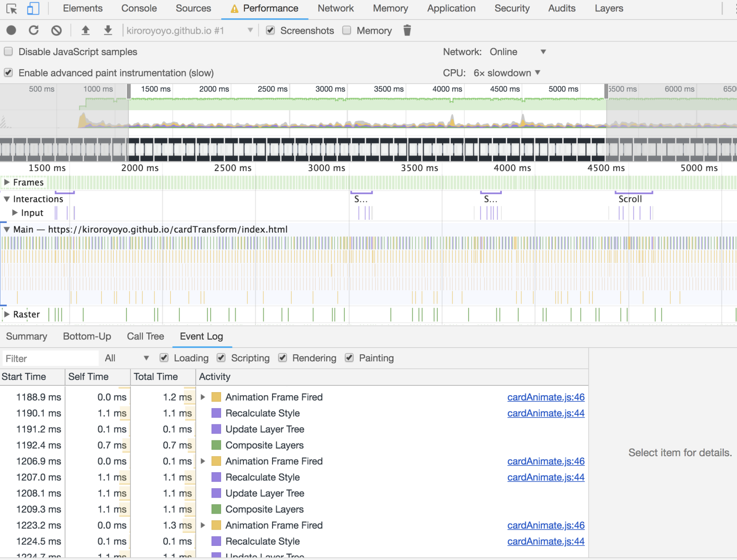Viewport: 737px width, 560px height.
Task: Open the Network throttling Online dropdown
Action: [x=518, y=52]
